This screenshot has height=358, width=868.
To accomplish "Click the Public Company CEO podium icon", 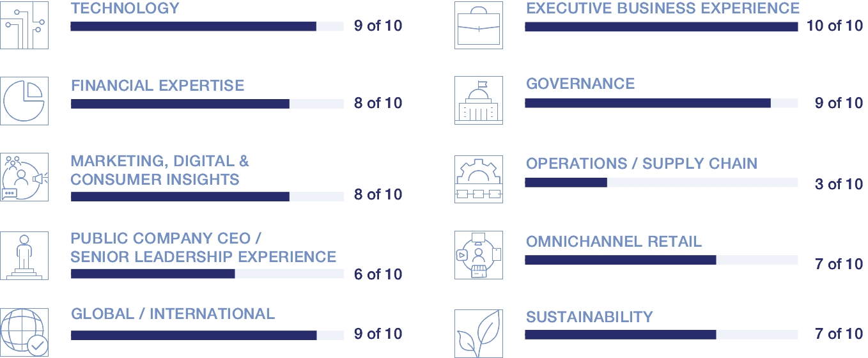I will click(24, 256).
